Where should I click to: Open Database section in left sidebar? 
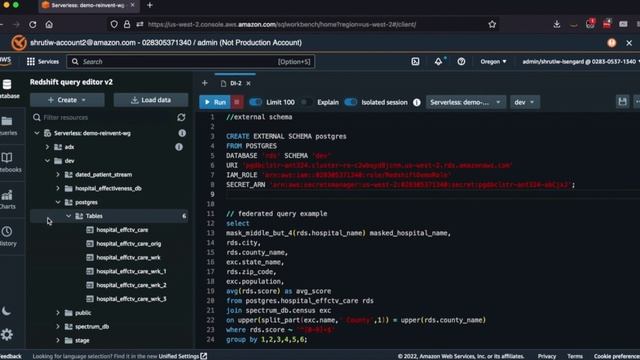click(x=8, y=89)
